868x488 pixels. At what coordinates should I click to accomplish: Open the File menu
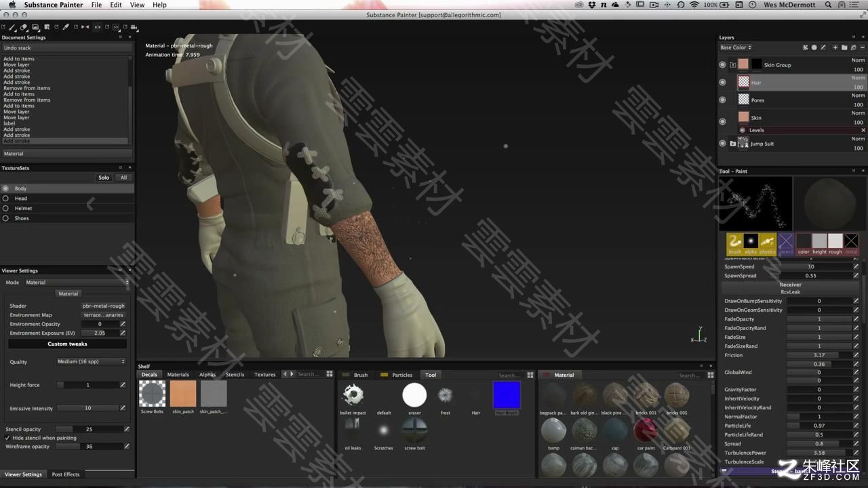pyautogui.click(x=96, y=5)
